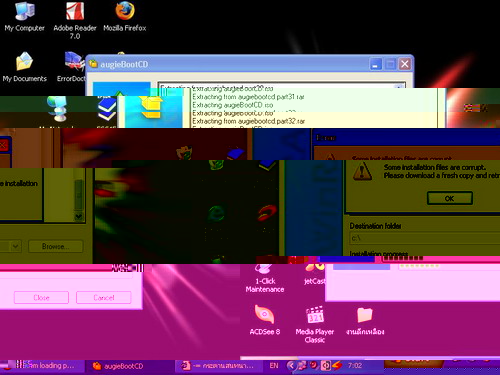
Task: Open the ErrorDoctor desktop icon
Action: (x=72, y=67)
